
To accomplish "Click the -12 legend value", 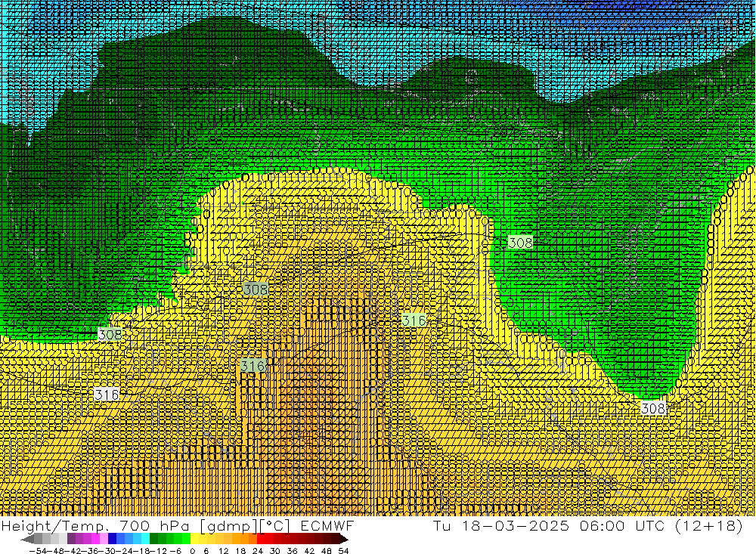I will tap(158, 551).
